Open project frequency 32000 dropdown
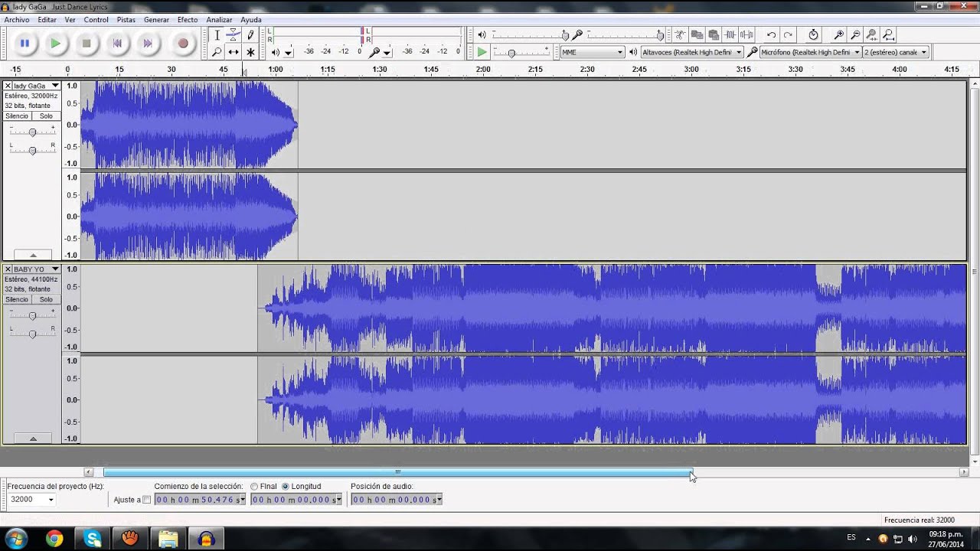 pos(31,499)
